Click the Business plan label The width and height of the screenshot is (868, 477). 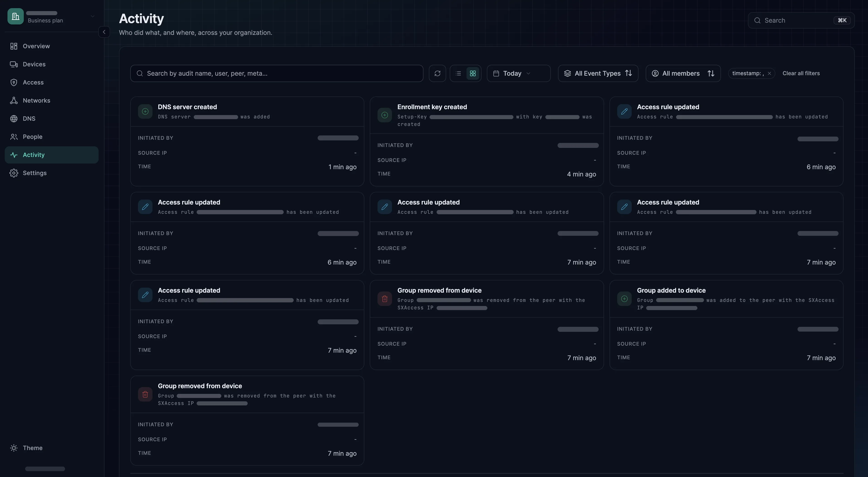point(45,21)
